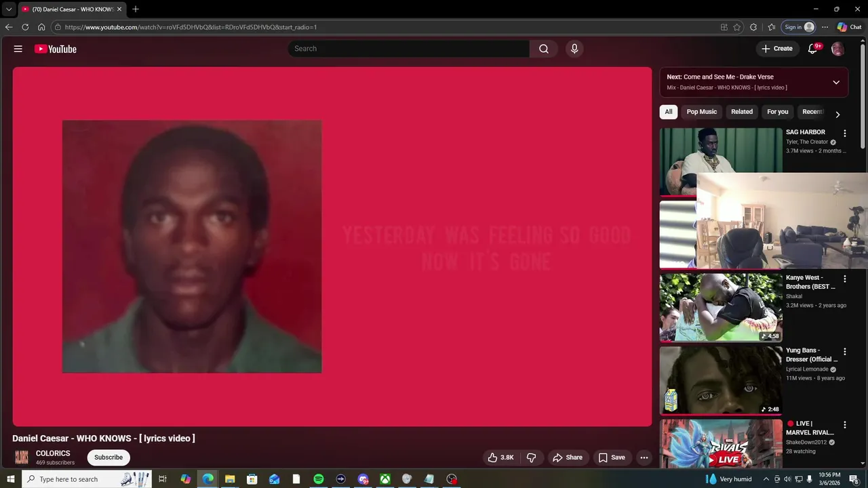Close the Daniel Caesar browser tab
The width and height of the screenshot is (868, 488).
point(119,9)
